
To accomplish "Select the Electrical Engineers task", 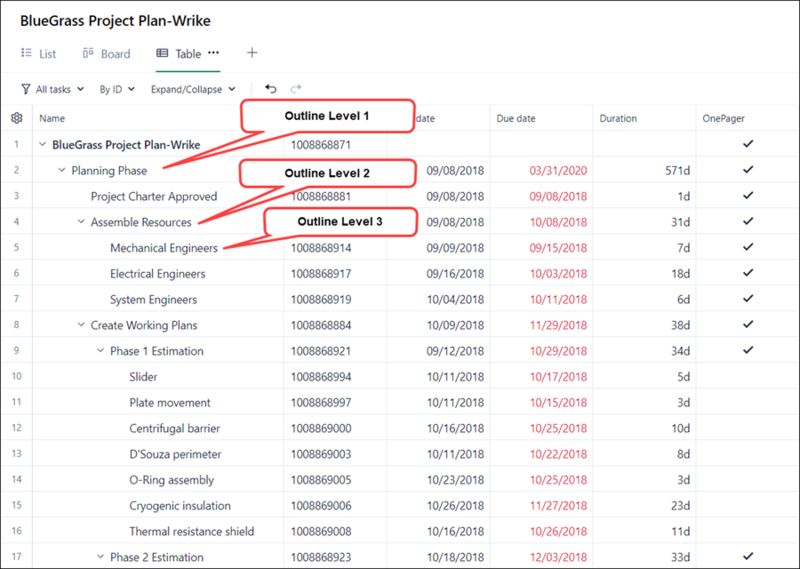I will pyautogui.click(x=158, y=274).
